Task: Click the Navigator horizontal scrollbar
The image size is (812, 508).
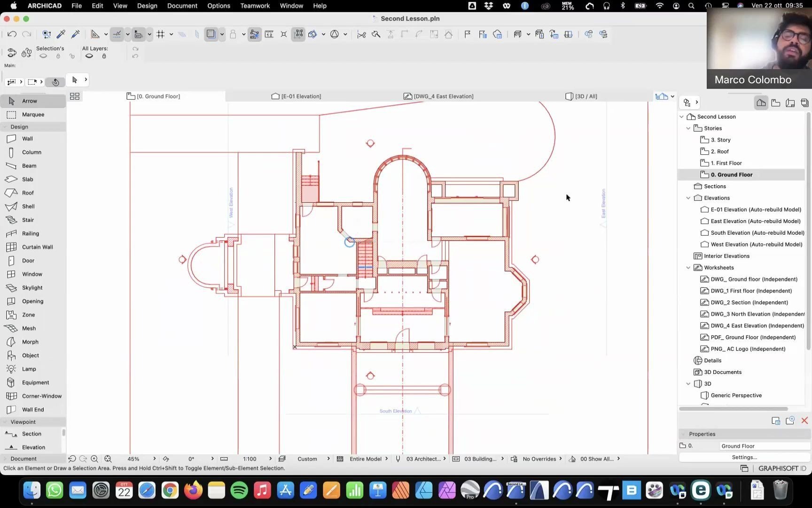Action: [734, 409]
